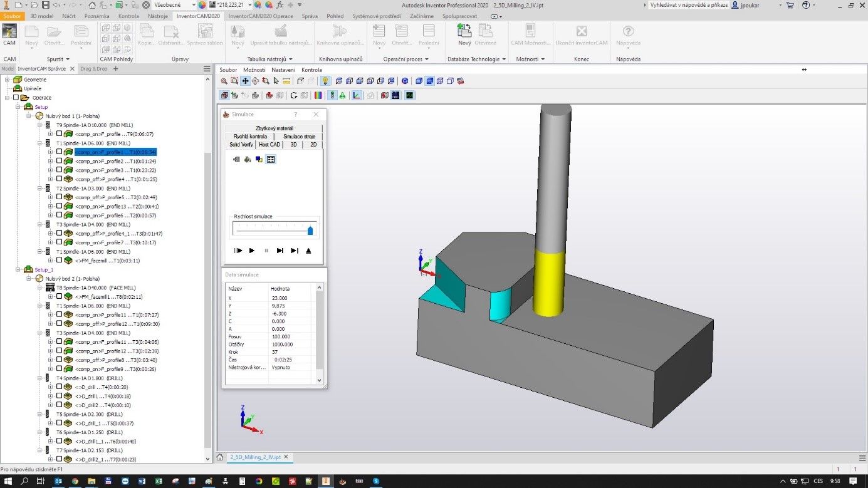Click the rainbow color spectrum icon
The width and height of the screenshot is (868, 488).
tap(318, 96)
